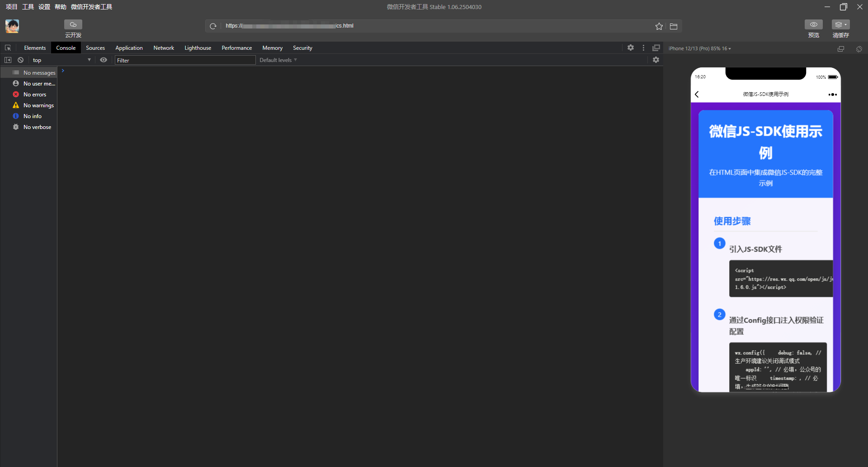Click the user avatar icon
868x467 pixels.
[12, 26]
